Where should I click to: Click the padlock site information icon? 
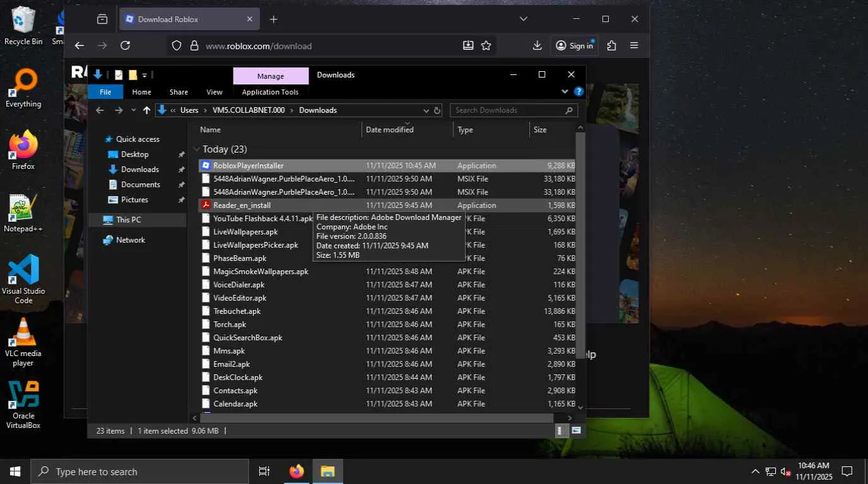pos(194,45)
